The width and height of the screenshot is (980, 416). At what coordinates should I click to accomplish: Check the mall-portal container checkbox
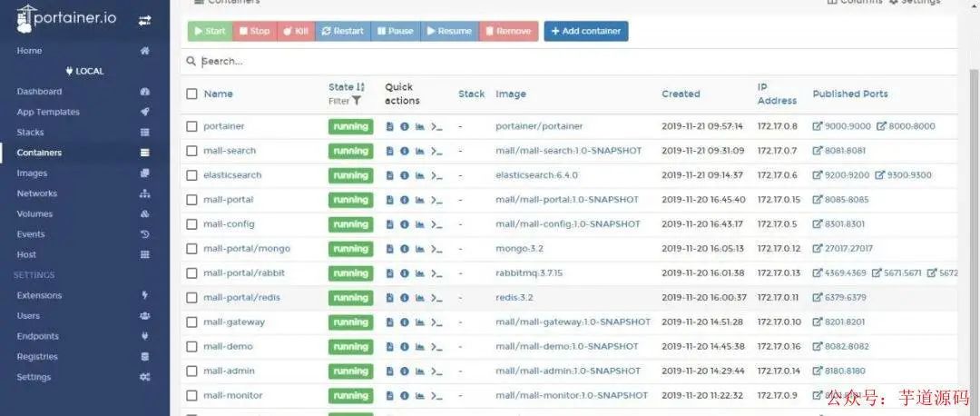[191, 200]
